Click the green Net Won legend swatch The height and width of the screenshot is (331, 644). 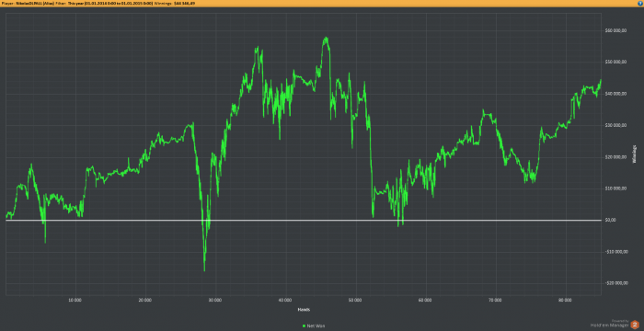[304, 325]
